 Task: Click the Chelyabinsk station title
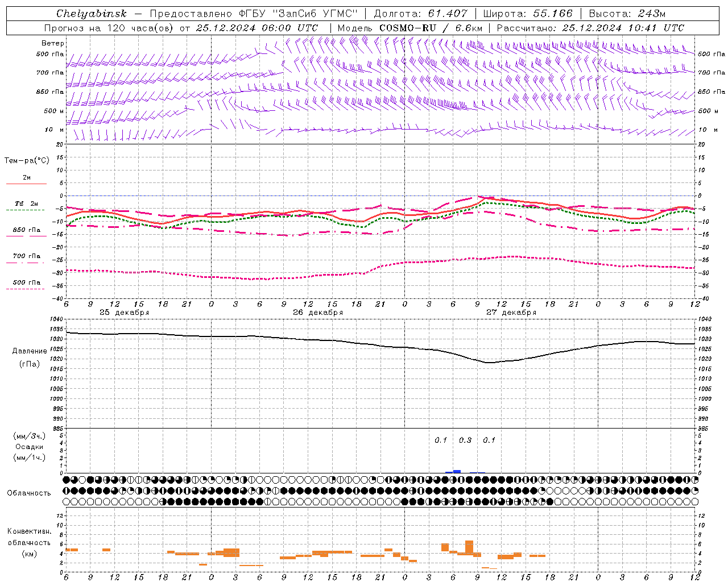pos(91,14)
